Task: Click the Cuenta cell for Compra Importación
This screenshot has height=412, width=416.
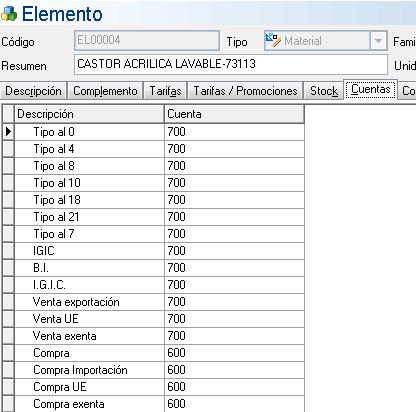Action: [x=234, y=370]
